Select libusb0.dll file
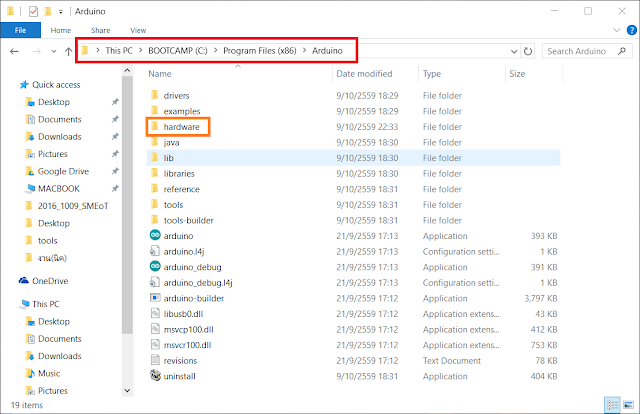 point(353,314)
